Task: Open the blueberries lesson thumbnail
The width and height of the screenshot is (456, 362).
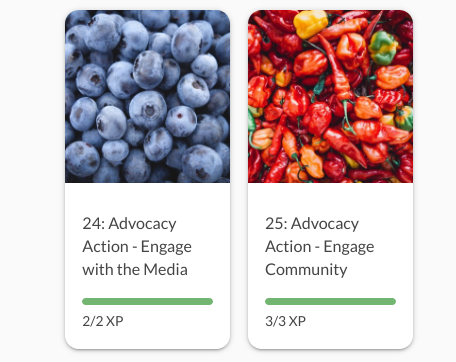Action: coord(147,96)
